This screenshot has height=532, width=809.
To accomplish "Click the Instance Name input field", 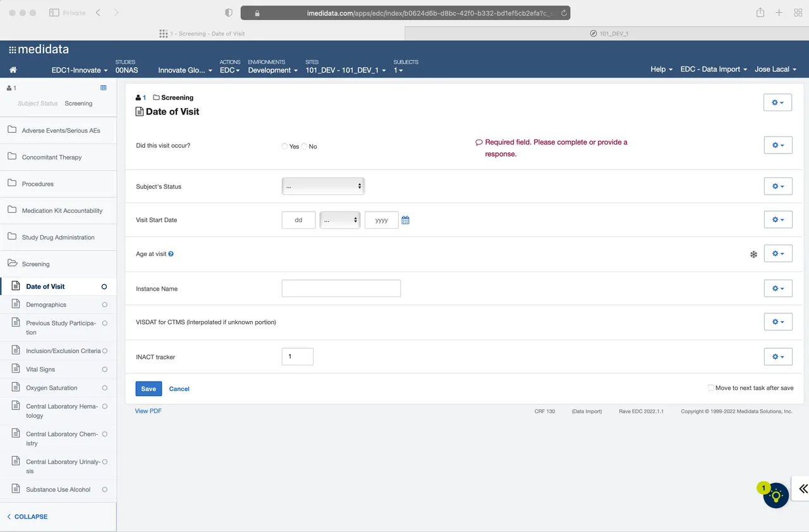I will [x=341, y=288].
